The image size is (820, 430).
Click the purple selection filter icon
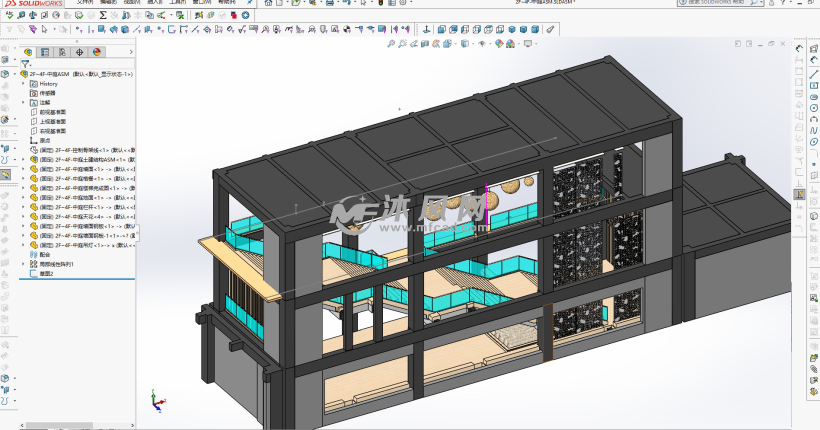tap(33, 29)
